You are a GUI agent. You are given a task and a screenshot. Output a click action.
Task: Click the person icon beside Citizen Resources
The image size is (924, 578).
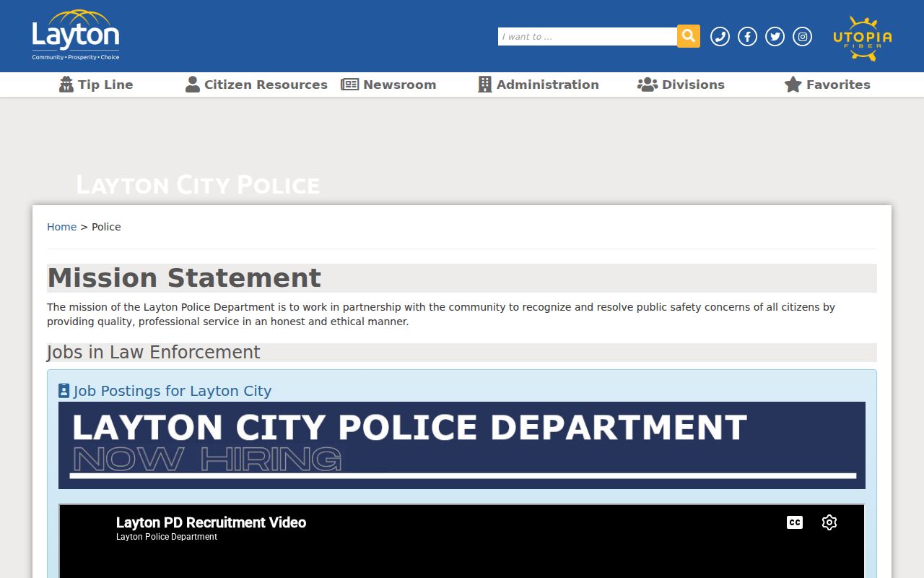[x=193, y=85]
